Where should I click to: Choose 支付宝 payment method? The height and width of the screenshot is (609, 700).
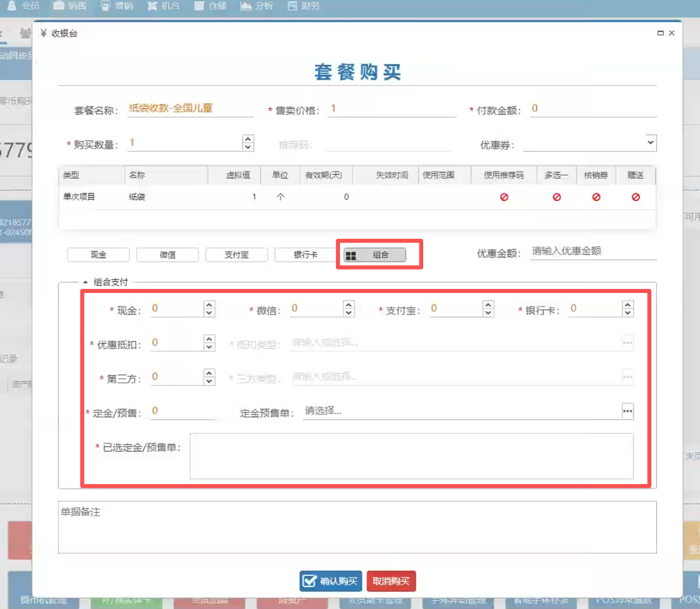236,255
